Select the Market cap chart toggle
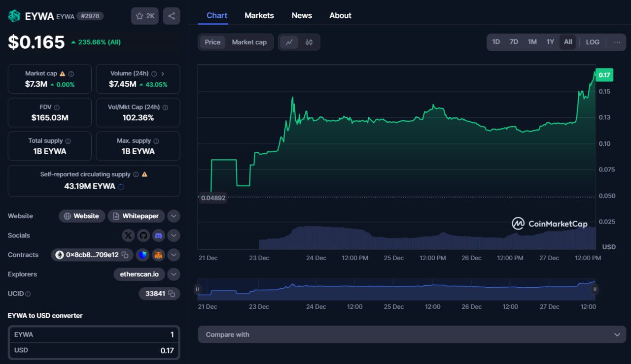The width and height of the screenshot is (631, 364). 249,42
